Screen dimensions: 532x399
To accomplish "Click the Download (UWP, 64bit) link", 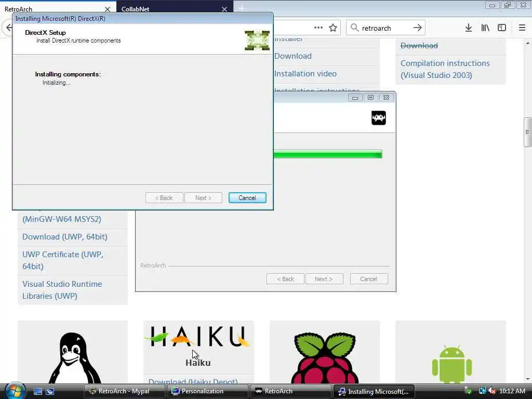I will point(65,237).
